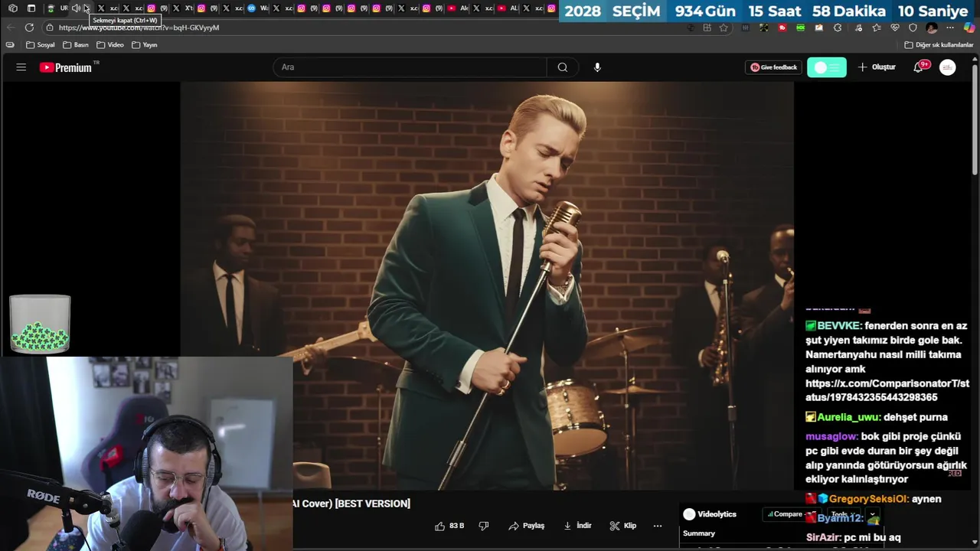Expand the Tools dropdown in Videolytics
Screen dimensions: 980x551
[x=844, y=514]
